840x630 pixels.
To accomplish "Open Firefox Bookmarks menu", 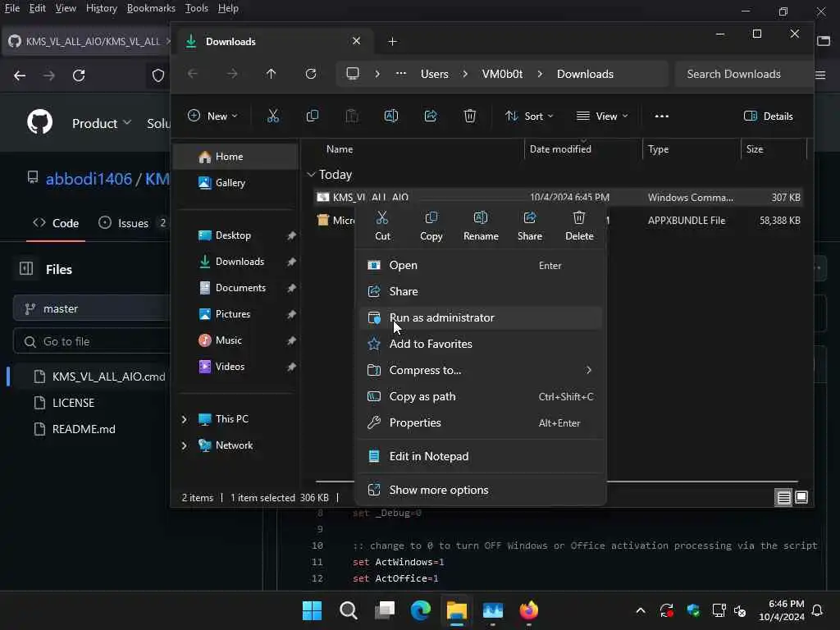I will (x=151, y=8).
